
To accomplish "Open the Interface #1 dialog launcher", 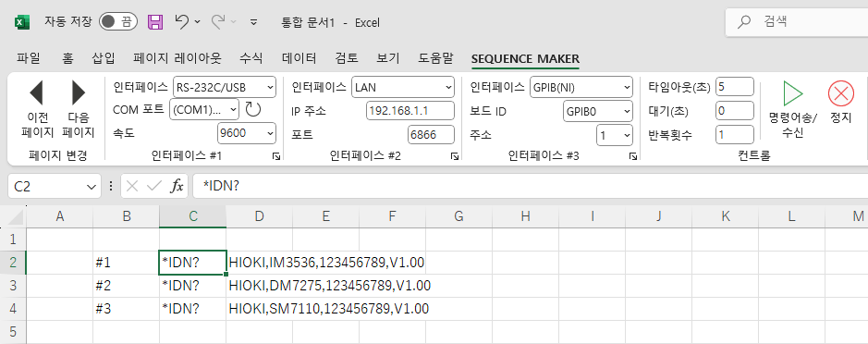I will [x=276, y=157].
